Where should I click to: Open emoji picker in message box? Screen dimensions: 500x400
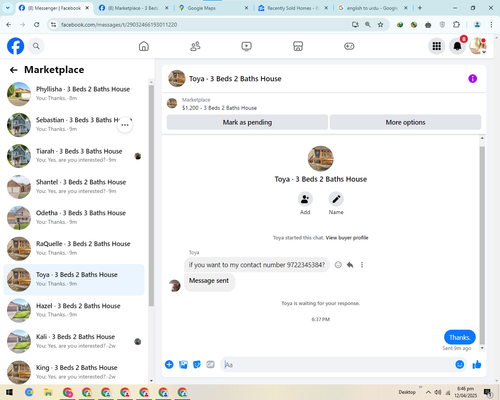click(460, 364)
